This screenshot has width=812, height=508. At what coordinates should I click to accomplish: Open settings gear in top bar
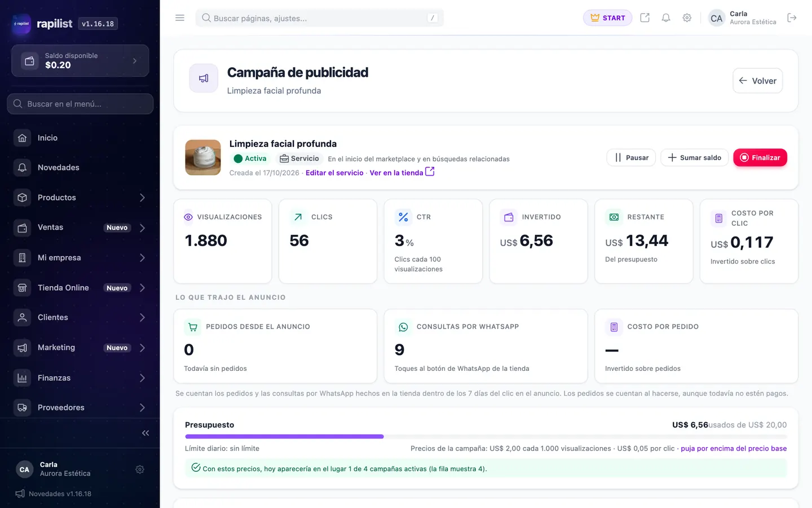pyautogui.click(x=687, y=18)
